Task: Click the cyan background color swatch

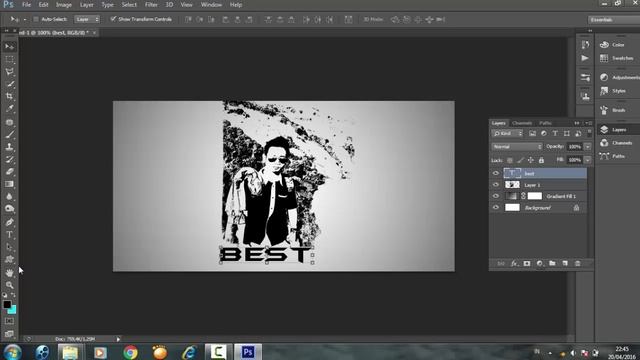Action: [13, 311]
